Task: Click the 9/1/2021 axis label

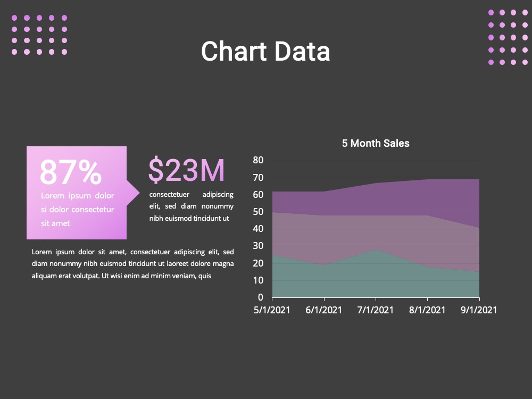Action: (479, 310)
